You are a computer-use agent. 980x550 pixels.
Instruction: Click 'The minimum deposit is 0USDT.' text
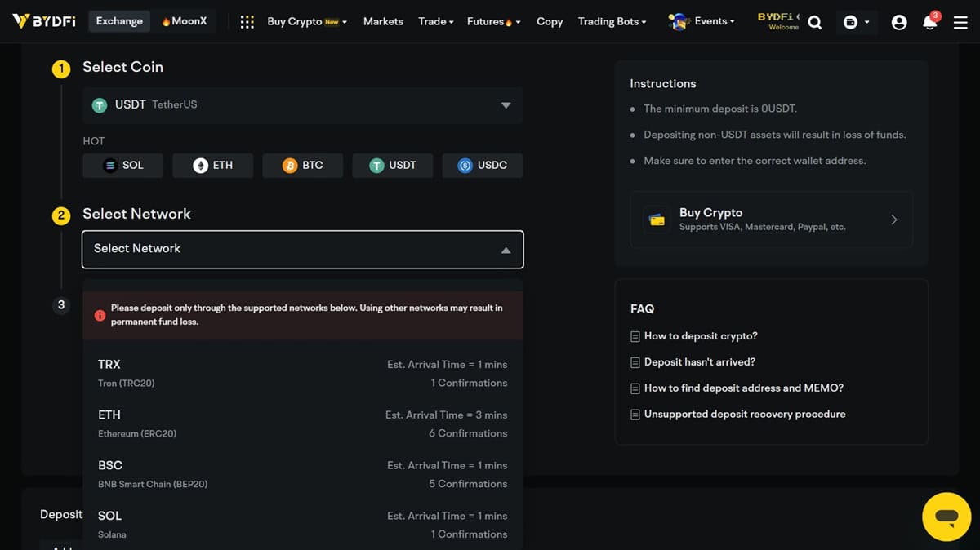(x=719, y=109)
